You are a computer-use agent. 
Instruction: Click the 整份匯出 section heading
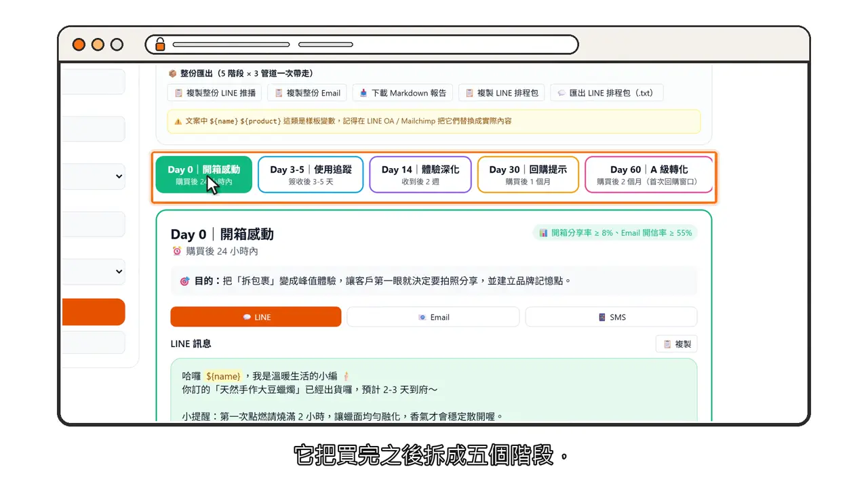click(240, 73)
